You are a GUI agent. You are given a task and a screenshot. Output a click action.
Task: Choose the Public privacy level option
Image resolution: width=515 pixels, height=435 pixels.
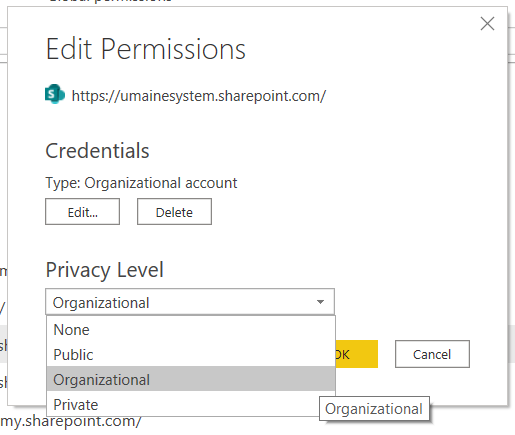pos(191,355)
